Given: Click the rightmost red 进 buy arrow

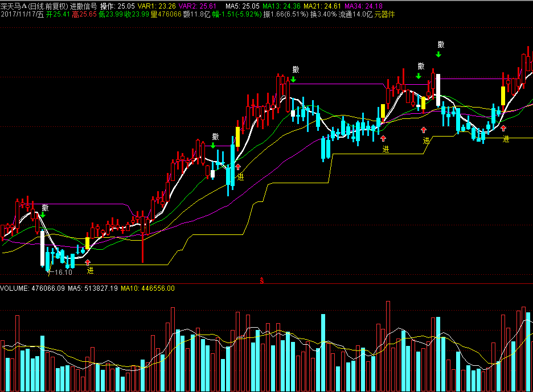Looking at the screenshot, I should point(503,129).
